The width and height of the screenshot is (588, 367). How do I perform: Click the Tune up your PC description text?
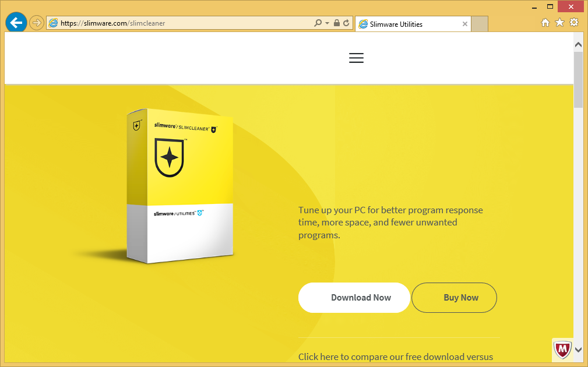pos(390,223)
